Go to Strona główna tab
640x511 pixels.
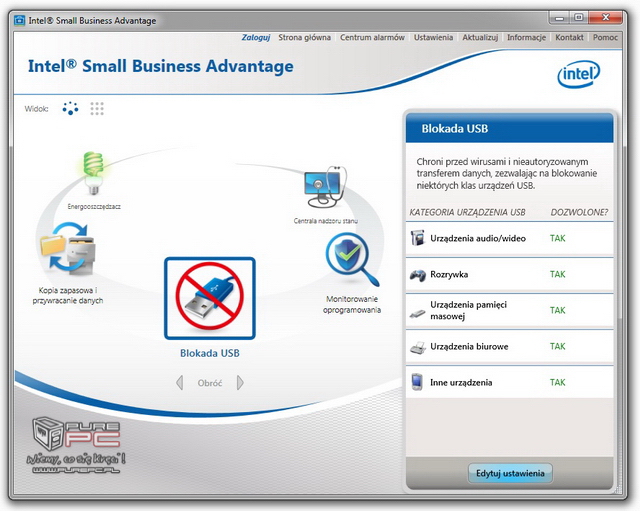(x=304, y=37)
